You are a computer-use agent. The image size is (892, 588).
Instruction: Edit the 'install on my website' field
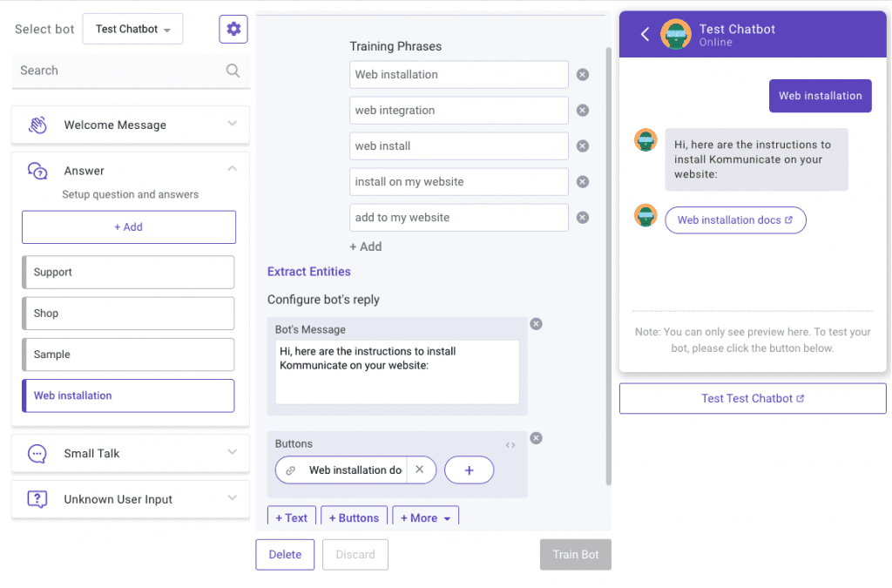pos(458,182)
